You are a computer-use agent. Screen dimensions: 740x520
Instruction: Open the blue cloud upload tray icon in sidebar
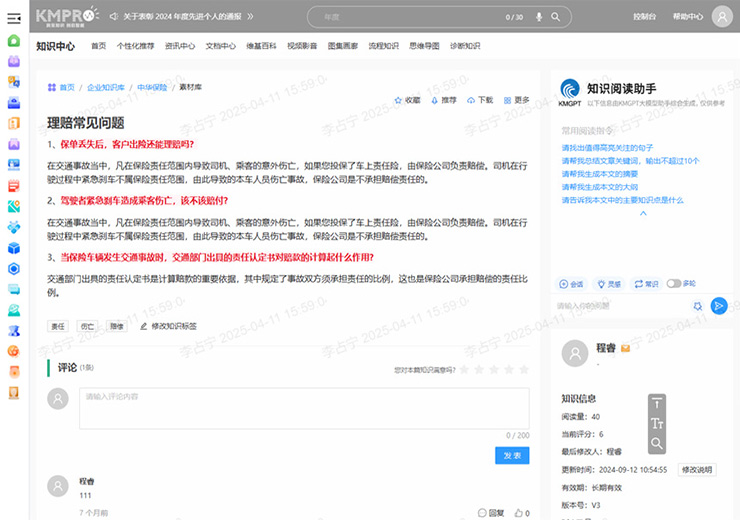tap(14, 102)
